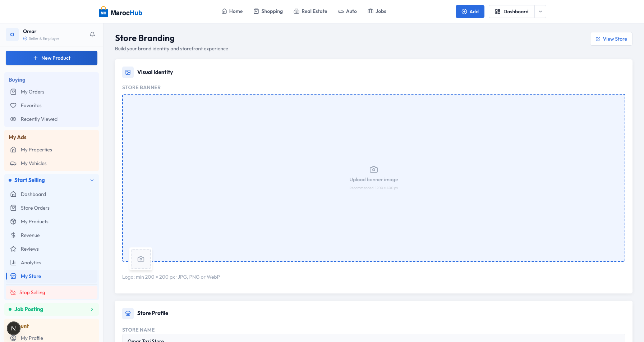Click the Favorites heart icon
644x342 pixels.
click(13, 105)
